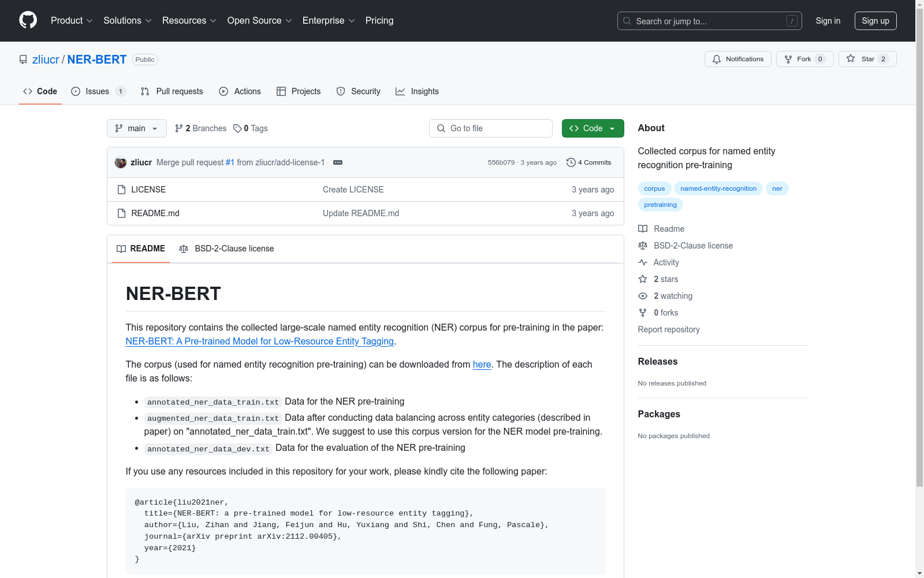Open pull request #1 link

230,162
